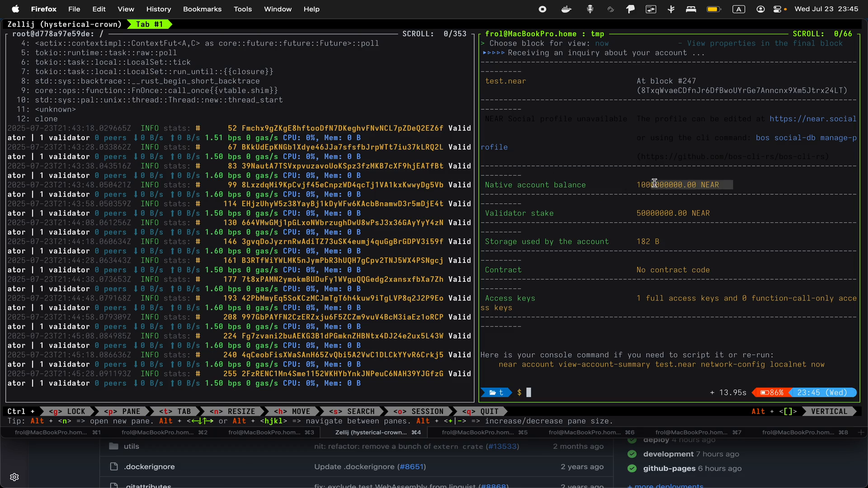Click the settings gear in the bottom-left corner
This screenshot has width=868, height=488.
14,477
